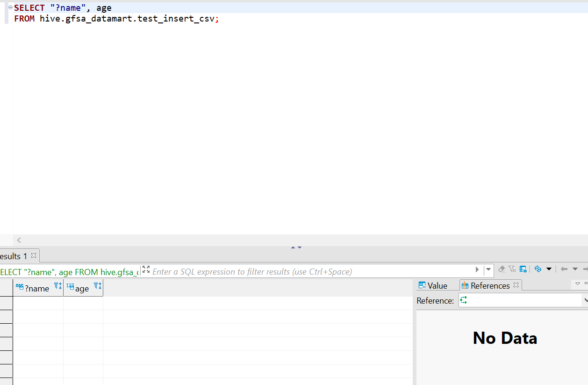588x385 pixels.
Task: Switch to the Value tab
Action: [437, 284]
